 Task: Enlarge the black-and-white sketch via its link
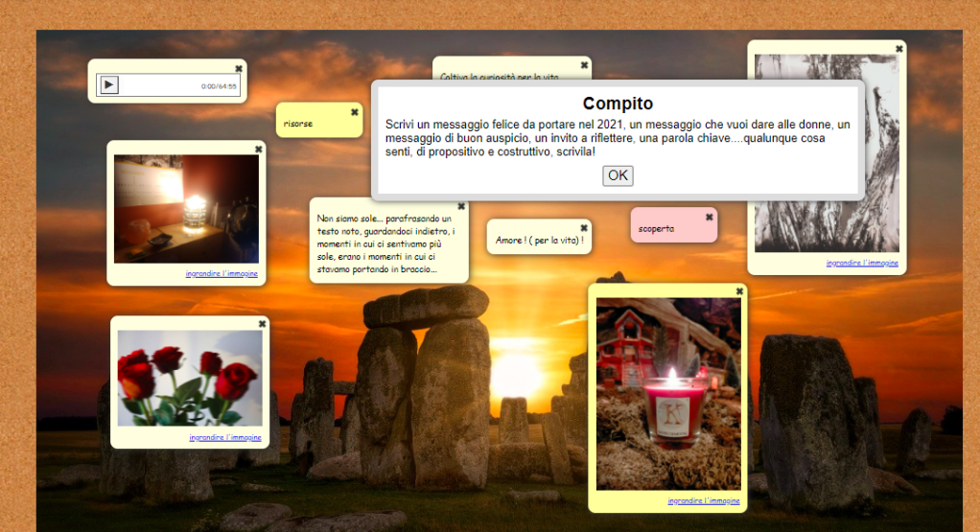click(862, 263)
